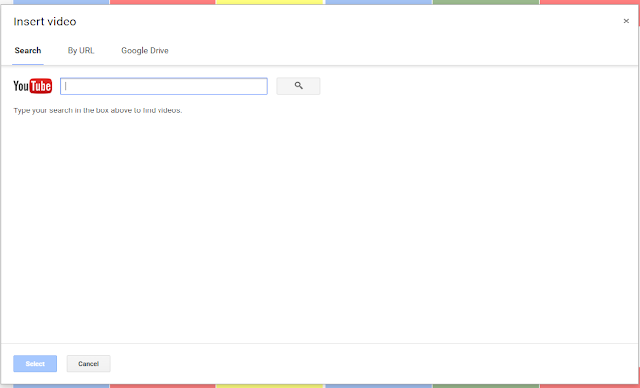640x388 pixels.
Task: Open the Google Drive tab
Action: coord(145,51)
